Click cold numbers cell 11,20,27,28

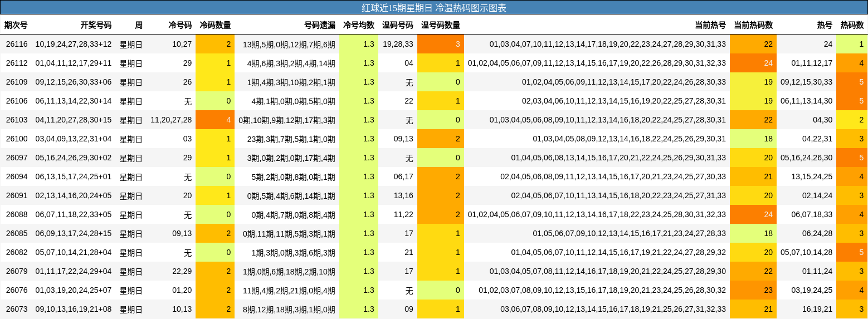pos(171,120)
